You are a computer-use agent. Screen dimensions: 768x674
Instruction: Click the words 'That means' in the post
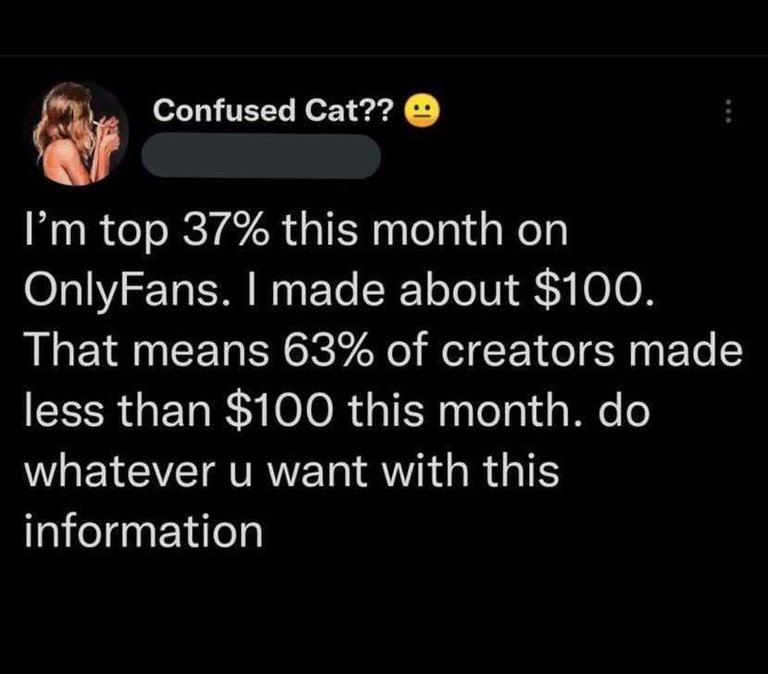[147, 351]
